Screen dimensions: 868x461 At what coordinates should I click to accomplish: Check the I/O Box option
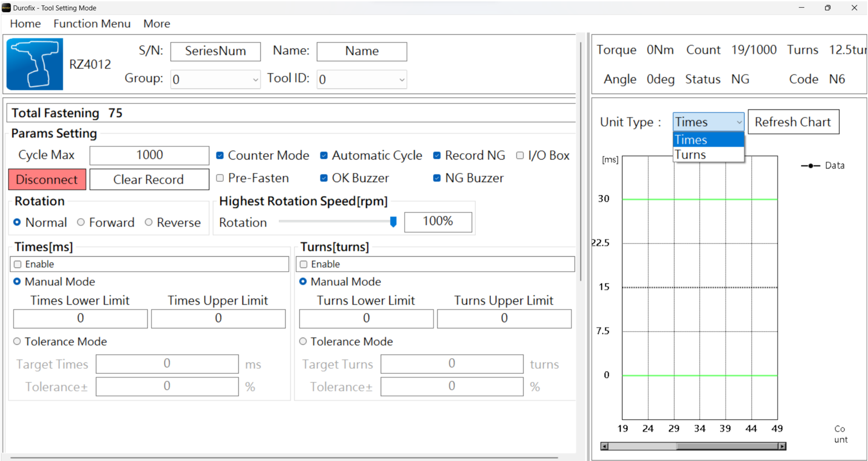(520, 156)
